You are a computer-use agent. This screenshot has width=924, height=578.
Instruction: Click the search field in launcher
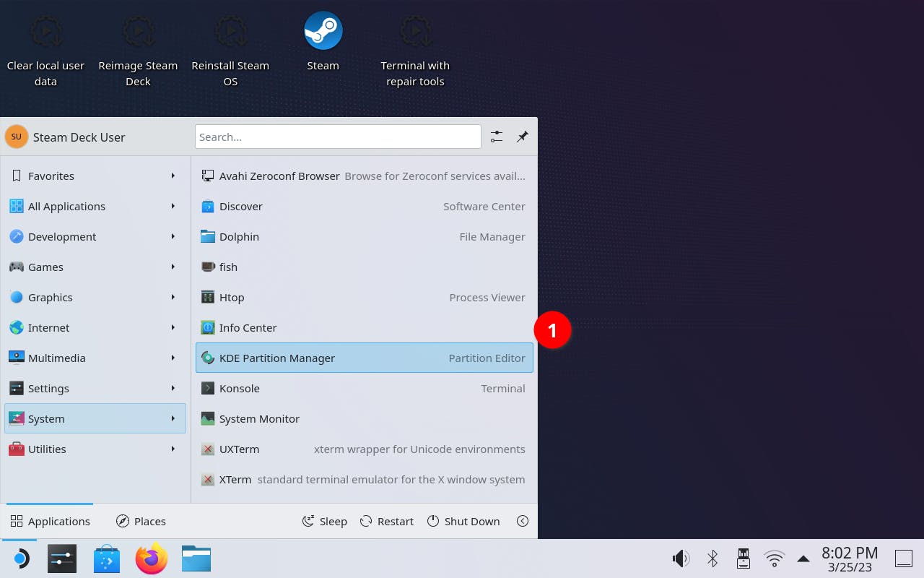tap(338, 137)
